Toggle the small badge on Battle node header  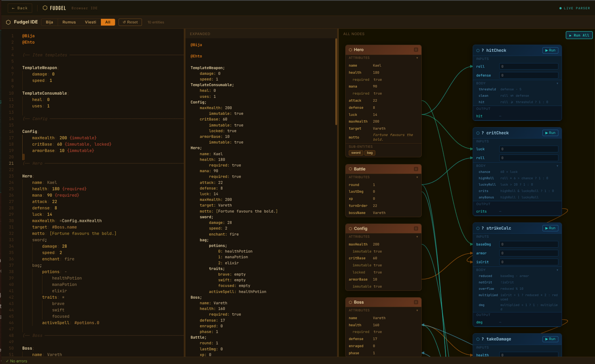tap(416, 169)
